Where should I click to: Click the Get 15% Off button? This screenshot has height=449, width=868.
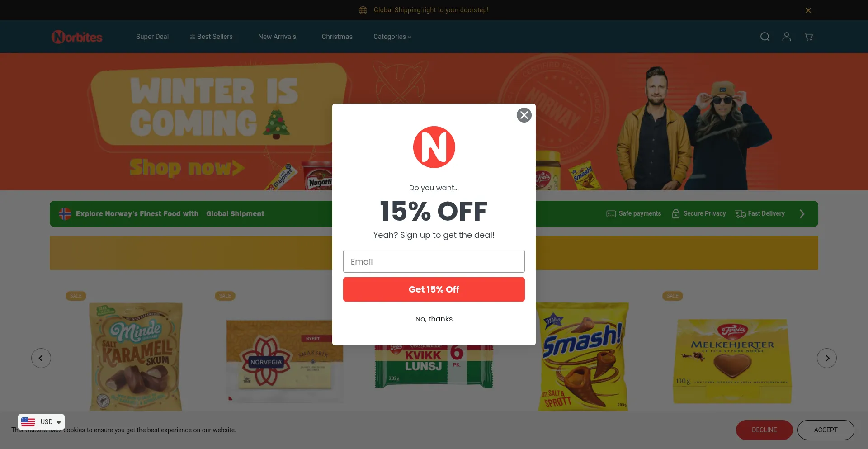(434, 289)
